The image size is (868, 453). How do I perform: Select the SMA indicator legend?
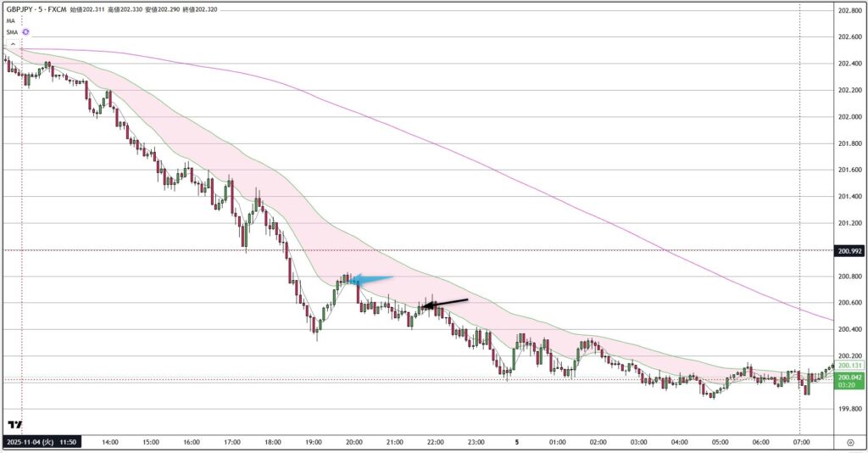12,32
